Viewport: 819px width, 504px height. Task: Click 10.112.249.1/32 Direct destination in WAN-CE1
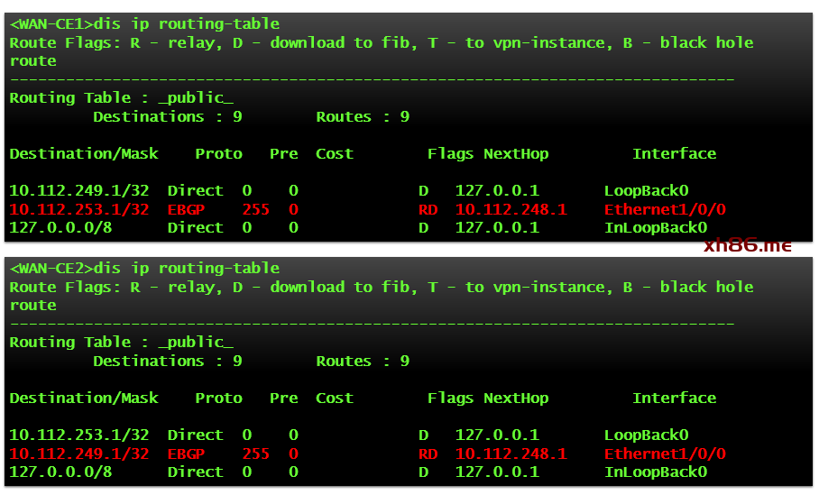(79, 191)
